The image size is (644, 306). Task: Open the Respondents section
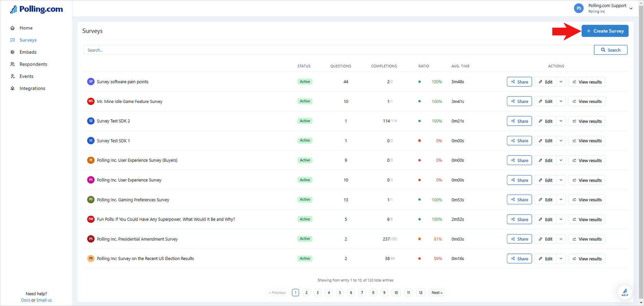click(x=33, y=64)
